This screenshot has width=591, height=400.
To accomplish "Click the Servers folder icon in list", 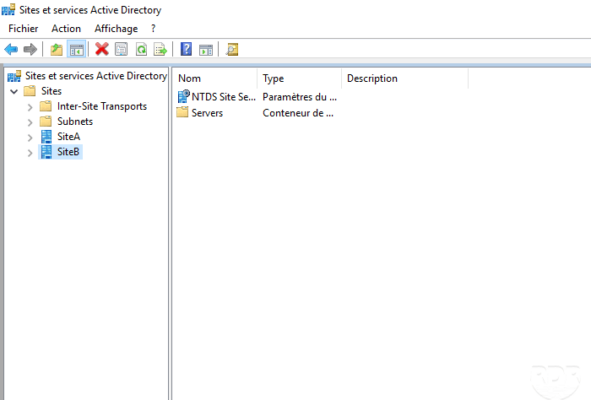I will point(182,112).
